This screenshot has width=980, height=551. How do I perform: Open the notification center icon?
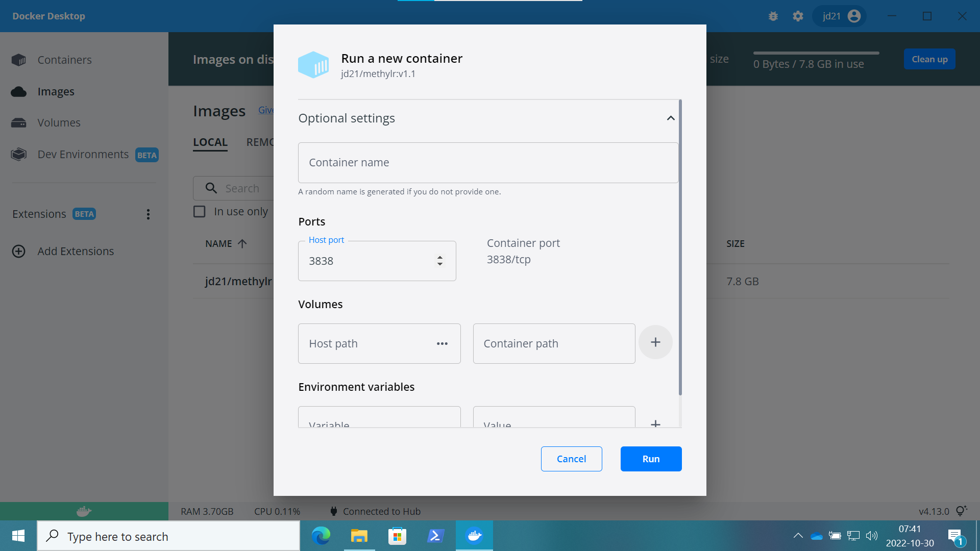point(956,537)
